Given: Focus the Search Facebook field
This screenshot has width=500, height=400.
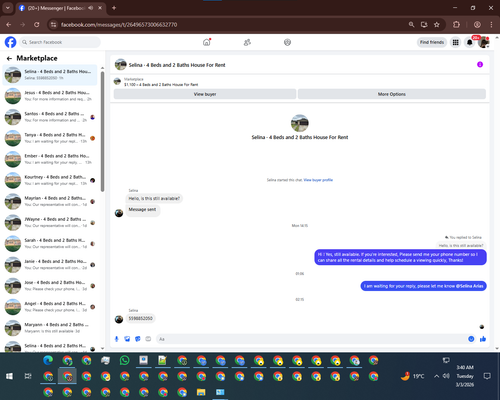Looking at the screenshot, I should click(60, 42).
